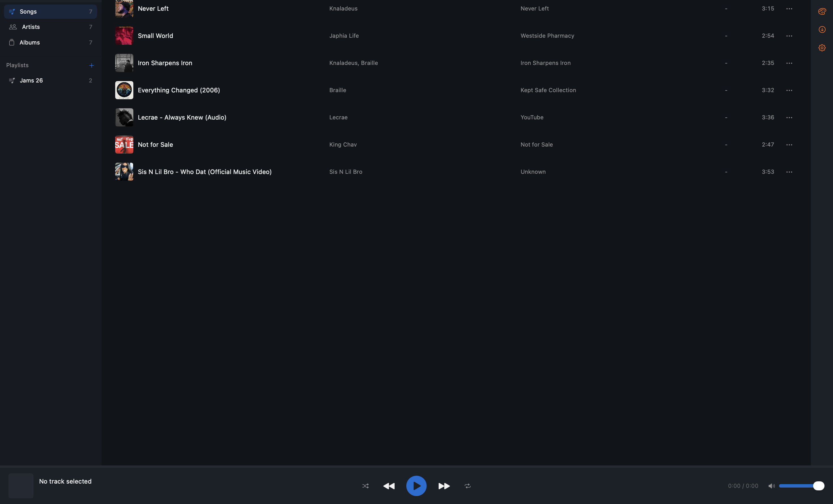Open the Songs library section

pos(28,11)
